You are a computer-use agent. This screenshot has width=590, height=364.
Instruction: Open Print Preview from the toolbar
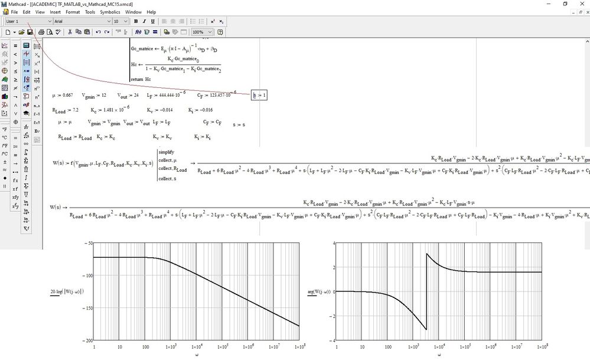click(49, 32)
